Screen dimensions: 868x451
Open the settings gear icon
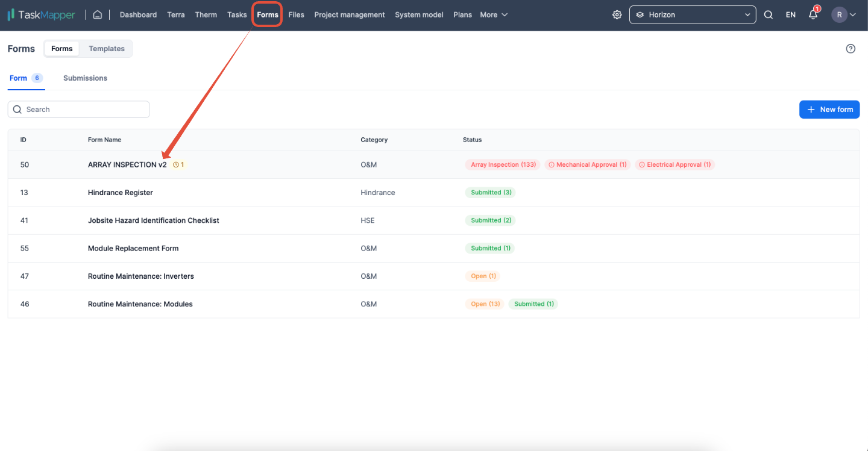coord(617,15)
